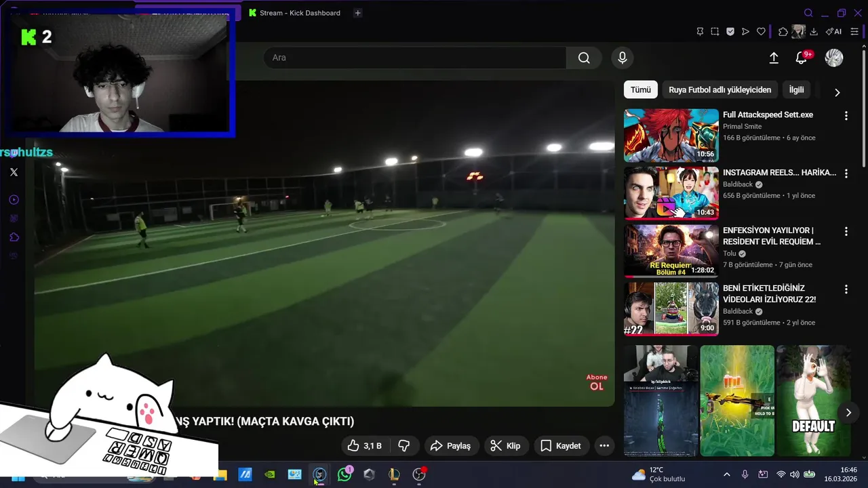Viewport: 868px width, 488px height.
Task: Open options for ENFEKSİYON YAYILIYOR video
Action: (x=846, y=231)
